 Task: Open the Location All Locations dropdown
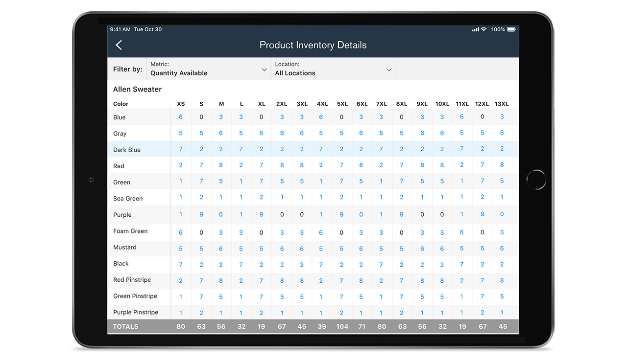point(334,69)
